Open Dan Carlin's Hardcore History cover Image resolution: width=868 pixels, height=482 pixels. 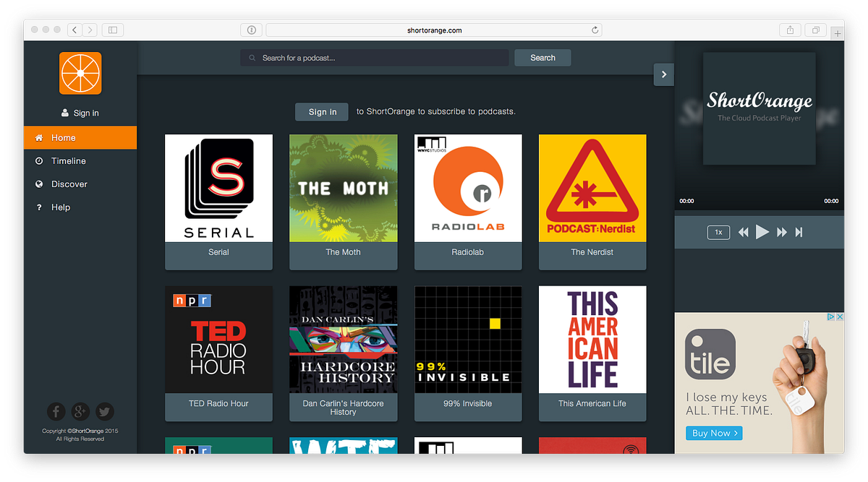(x=343, y=340)
